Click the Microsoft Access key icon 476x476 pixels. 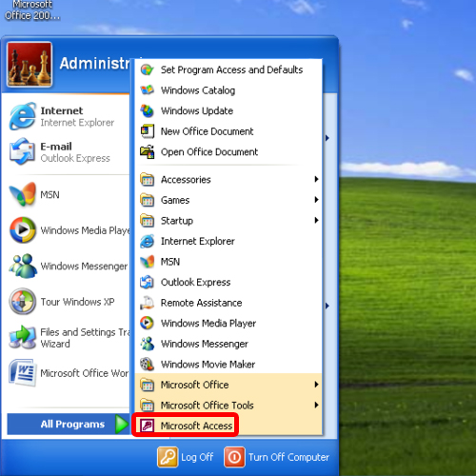pyautogui.click(x=148, y=426)
